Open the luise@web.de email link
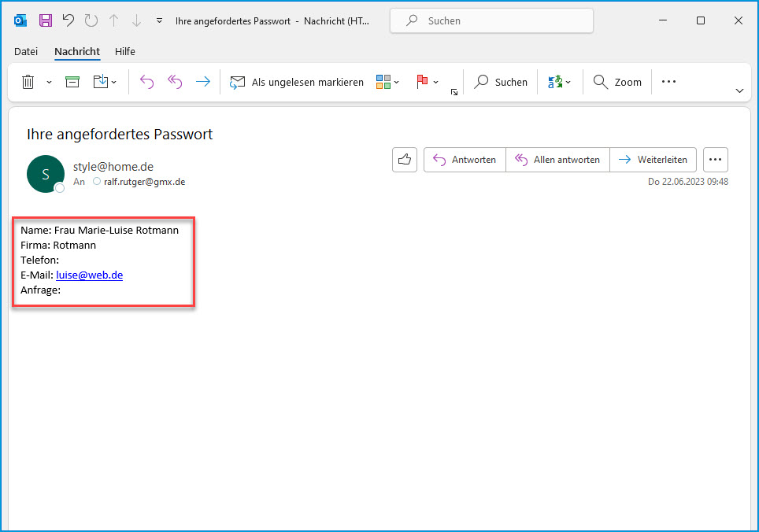Viewport: 759px width, 532px height. [x=89, y=275]
